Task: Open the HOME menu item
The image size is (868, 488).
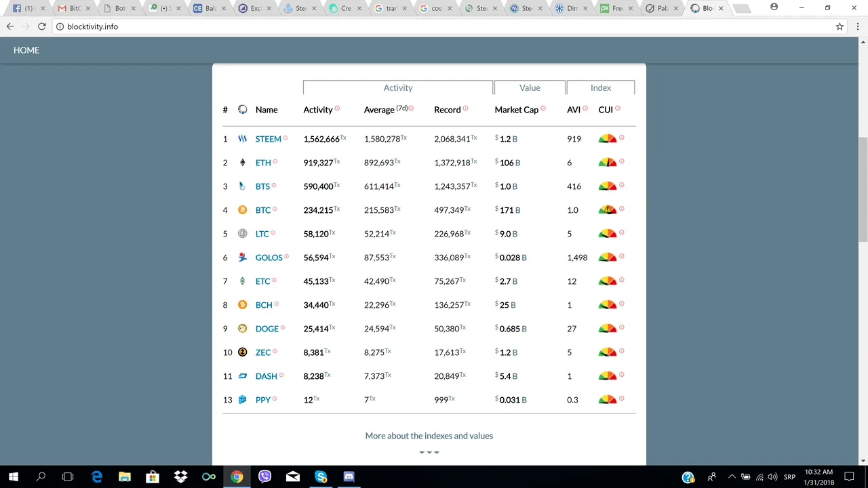Action: pyautogui.click(x=26, y=50)
